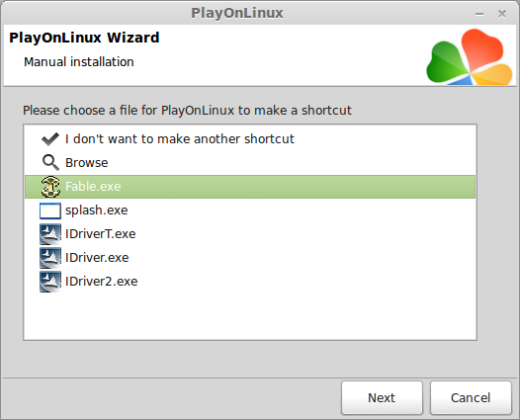This screenshot has width=520, height=420.
Task: Click the IDriver.exe installer icon
Action: (50, 258)
